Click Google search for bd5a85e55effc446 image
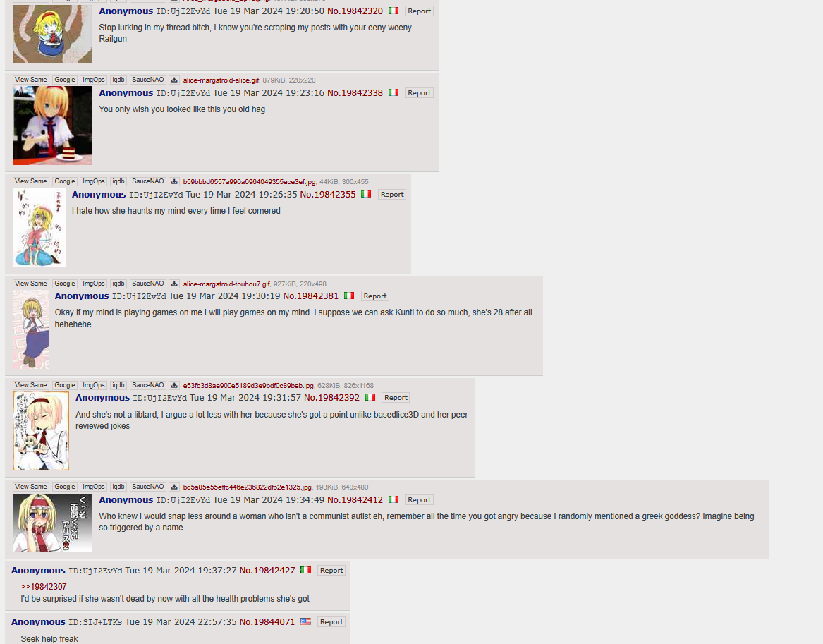This screenshot has width=823, height=644. [x=65, y=487]
